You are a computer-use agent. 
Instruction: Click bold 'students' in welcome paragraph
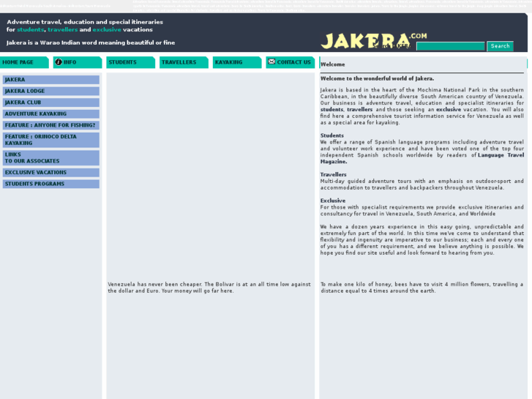(x=331, y=110)
